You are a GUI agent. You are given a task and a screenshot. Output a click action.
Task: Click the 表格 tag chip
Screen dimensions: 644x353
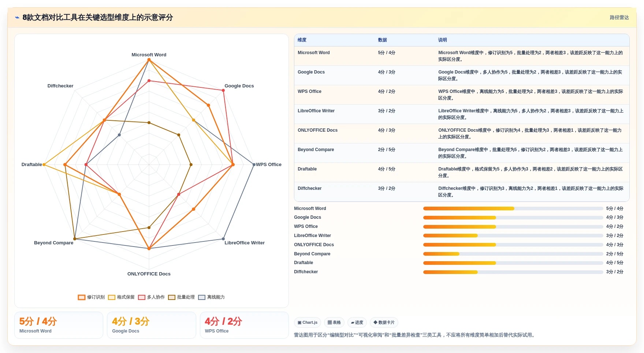click(x=334, y=322)
